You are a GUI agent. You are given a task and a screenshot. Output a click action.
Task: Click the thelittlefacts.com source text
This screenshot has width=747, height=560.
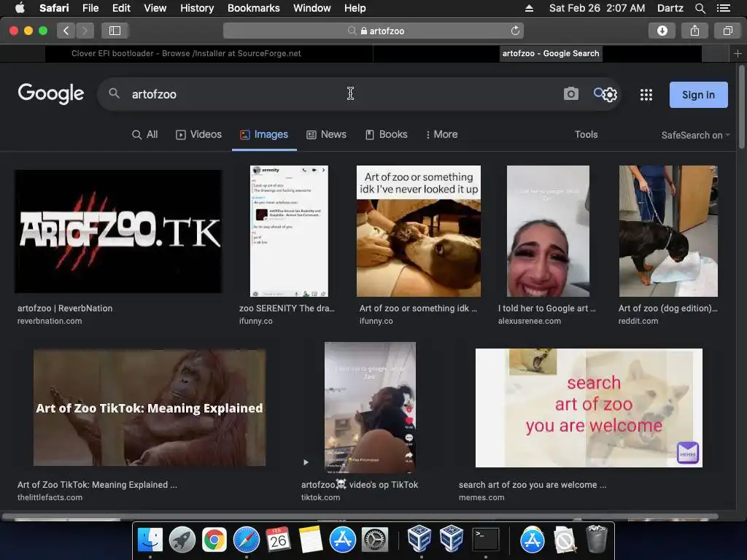click(x=50, y=497)
